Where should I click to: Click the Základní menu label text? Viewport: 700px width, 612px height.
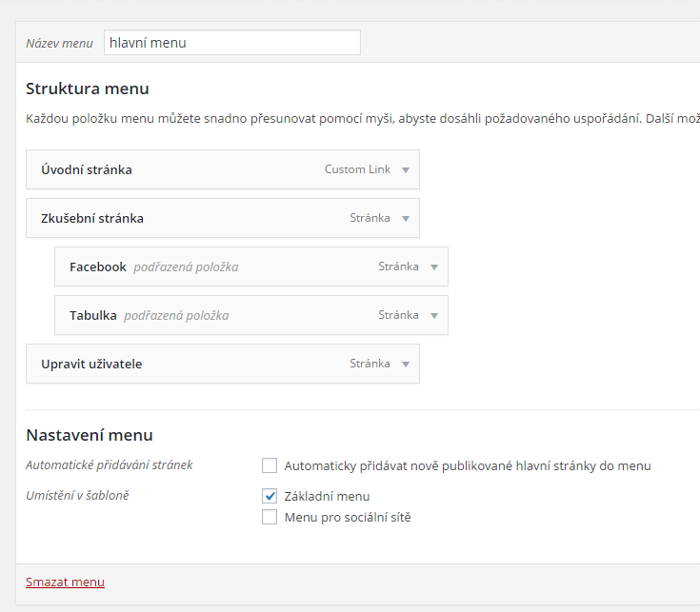click(327, 496)
